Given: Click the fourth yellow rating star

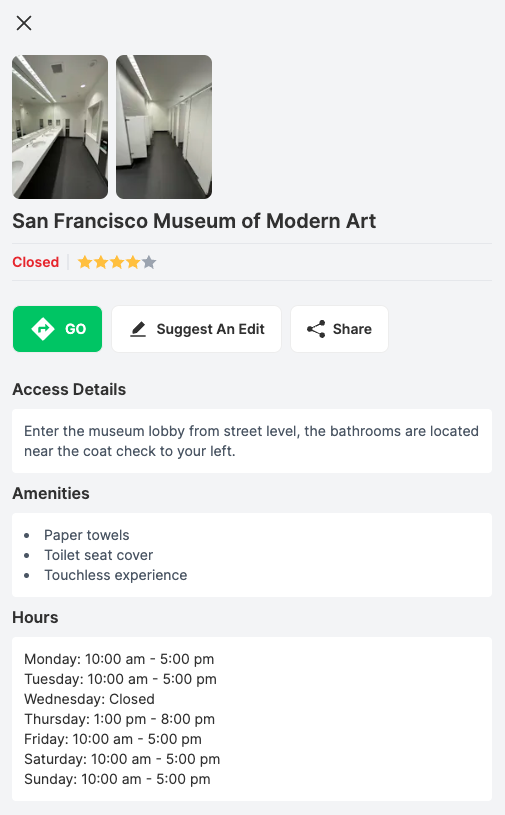Looking at the screenshot, I should (133, 262).
